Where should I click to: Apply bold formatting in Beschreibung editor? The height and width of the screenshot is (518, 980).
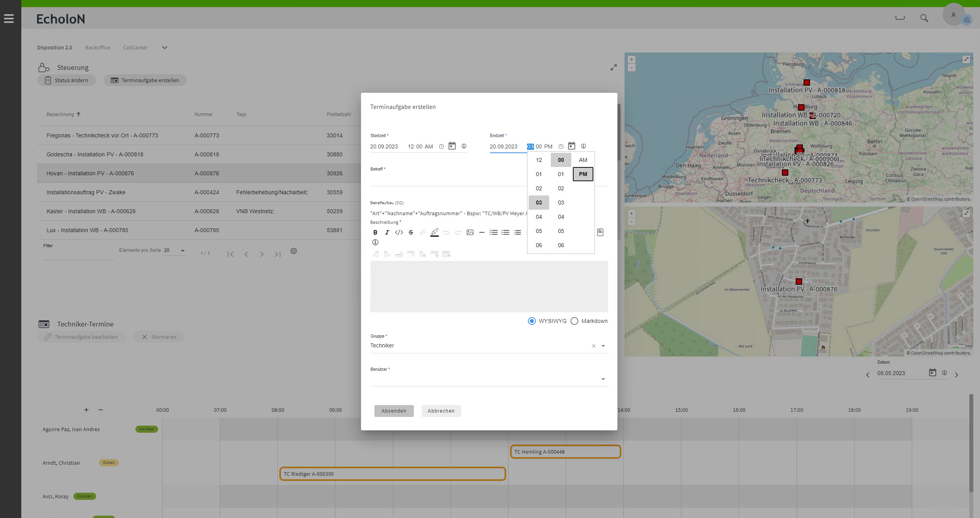(375, 233)
